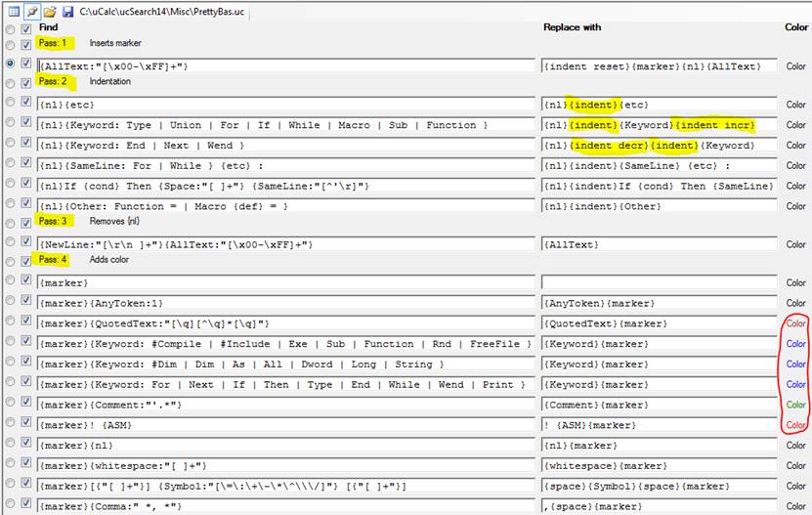Disable the Pass: 3 Removes {nl} row checkbox

[x=26, y=223]
